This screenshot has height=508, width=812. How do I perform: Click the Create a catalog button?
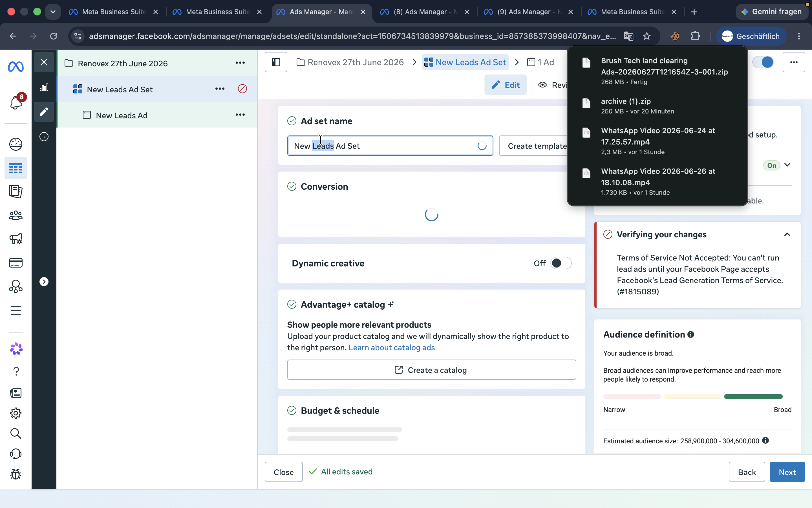coord(431,370)
